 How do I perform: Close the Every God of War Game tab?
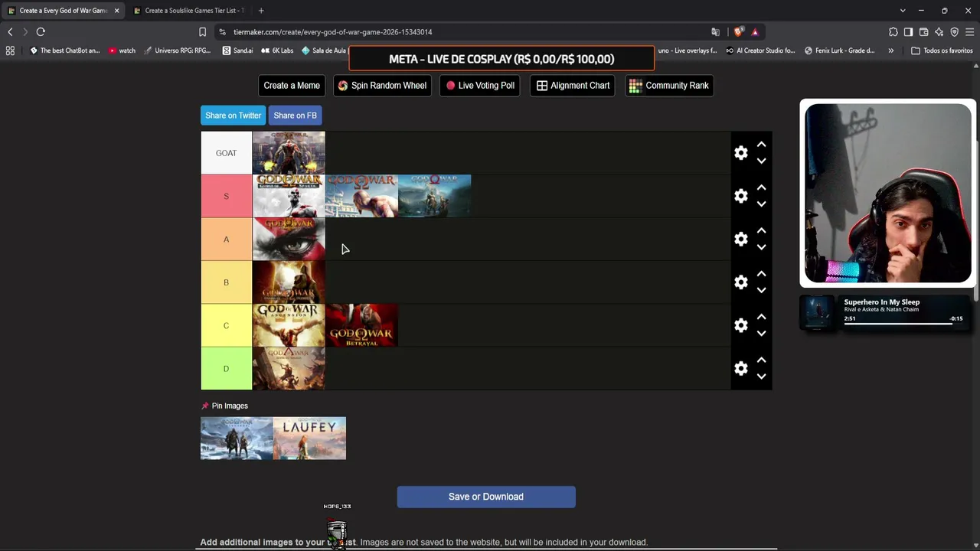coord(116,11)
